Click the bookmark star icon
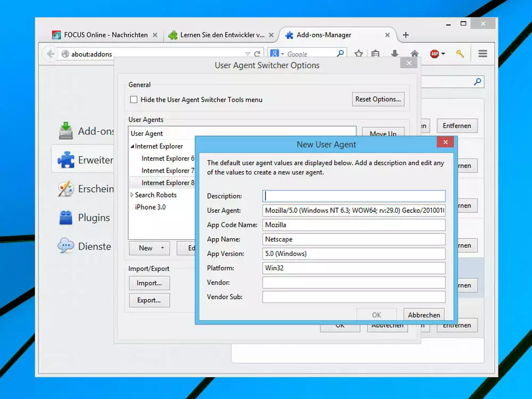Viewport: 532px width, 399px height. tap(359, 54)
